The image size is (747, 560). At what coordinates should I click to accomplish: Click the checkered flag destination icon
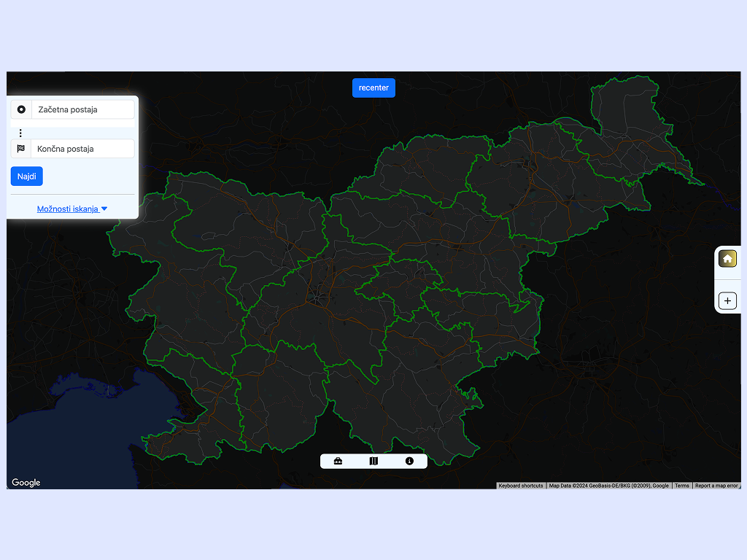(x=21, y=149)
